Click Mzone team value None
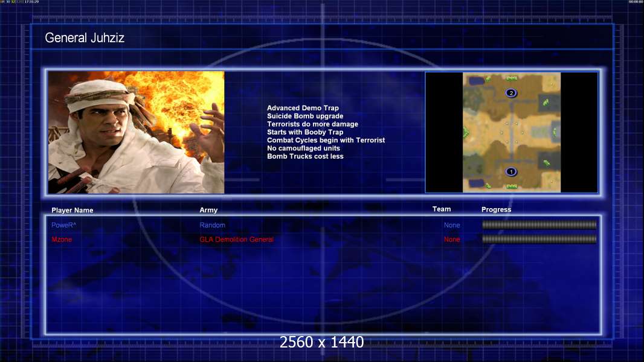This screenshot has width=644, height=362. click(x=452, y=240)
